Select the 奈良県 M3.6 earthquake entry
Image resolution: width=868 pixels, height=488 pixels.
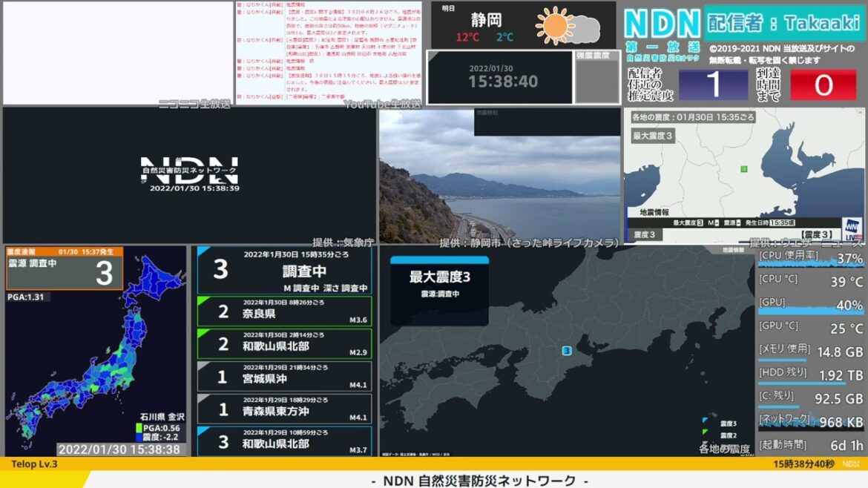(284, 311)
